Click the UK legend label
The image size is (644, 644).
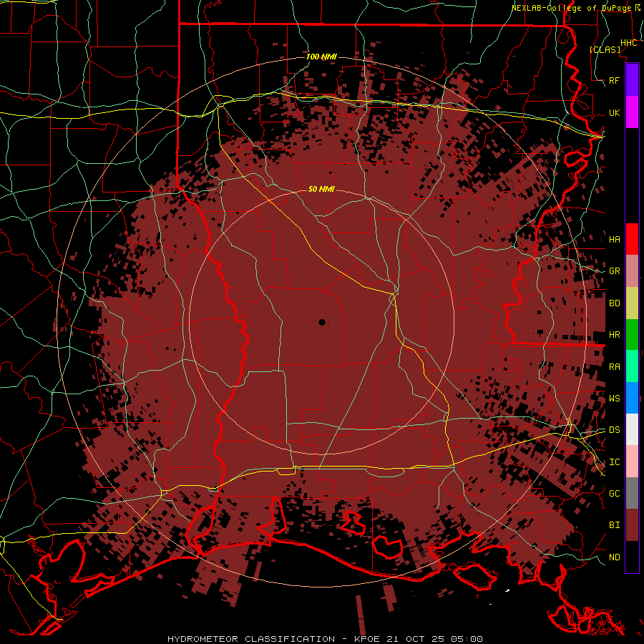click(x=615, y=112)
